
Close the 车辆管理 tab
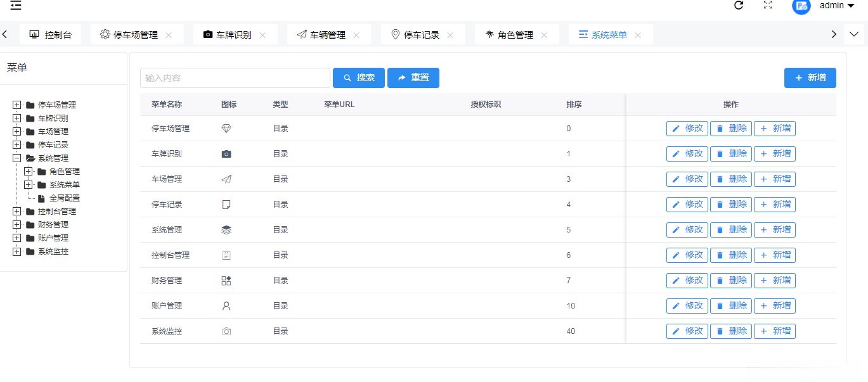coord(356,35)
